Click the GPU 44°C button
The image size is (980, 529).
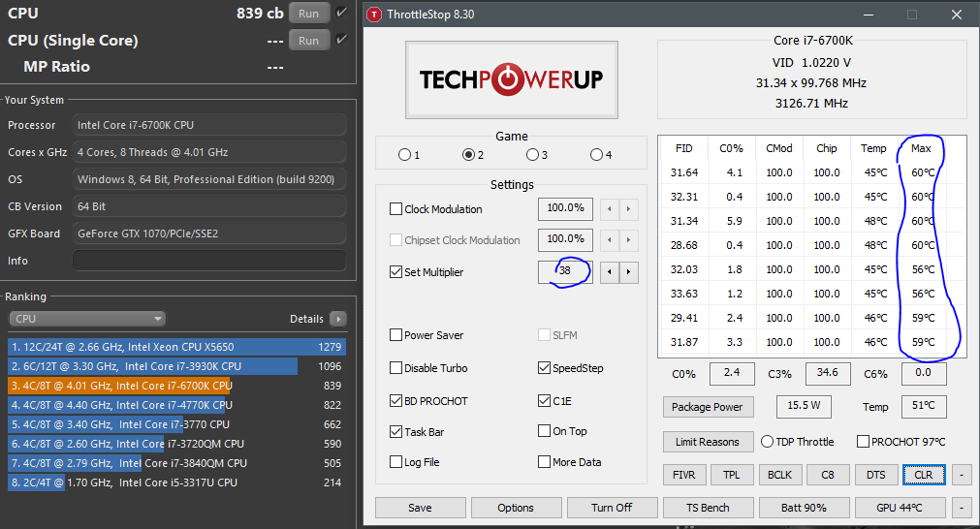click(900, 508)
